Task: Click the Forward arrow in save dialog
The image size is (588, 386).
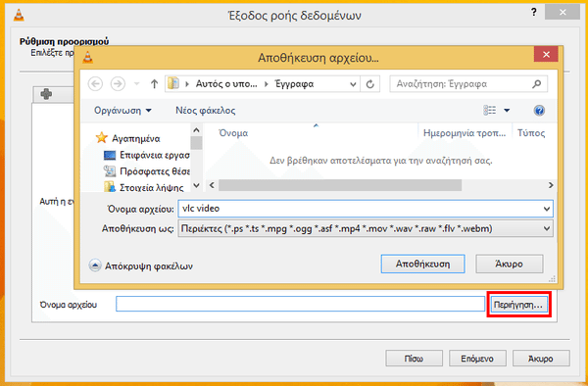Action: point(118,84)
